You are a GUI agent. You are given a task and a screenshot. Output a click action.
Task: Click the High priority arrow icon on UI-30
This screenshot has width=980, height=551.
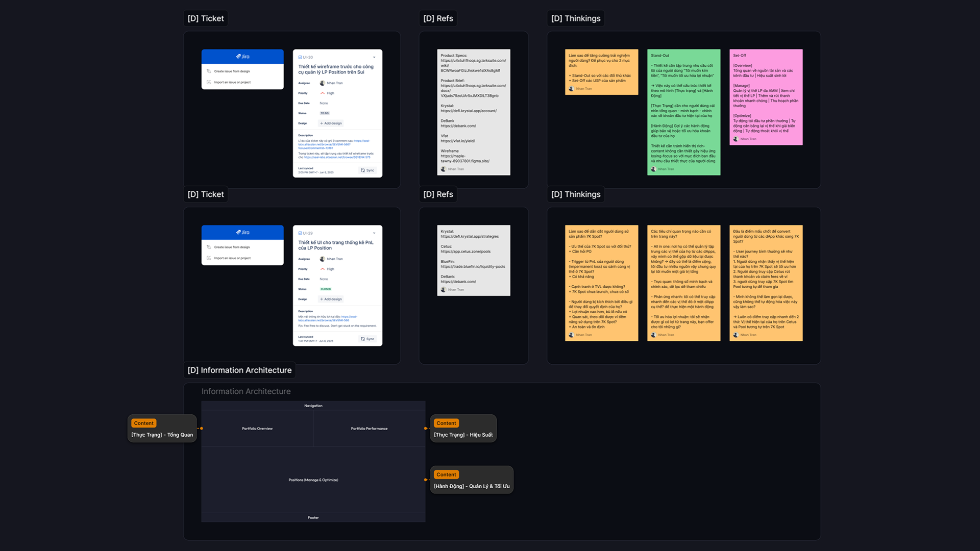323,93
